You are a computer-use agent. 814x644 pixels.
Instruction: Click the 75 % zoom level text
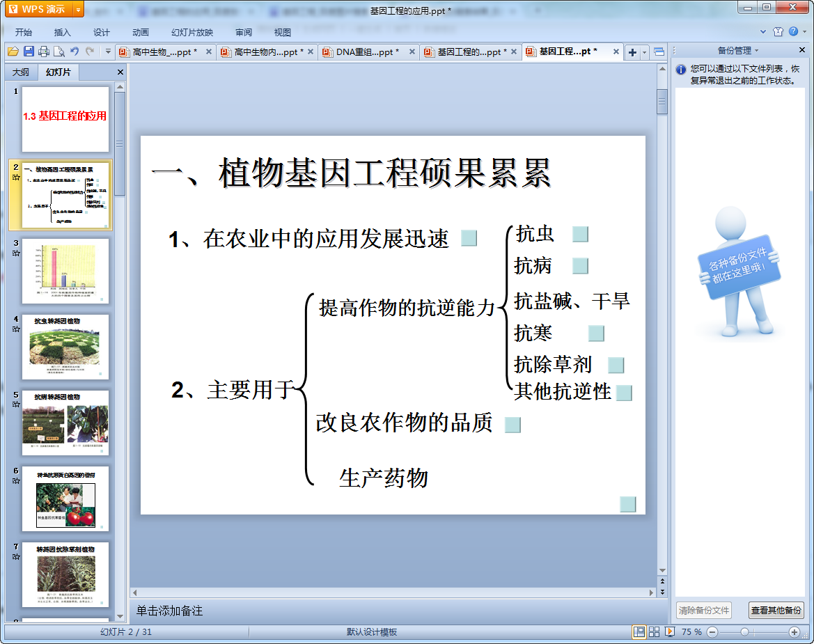(691, 631)
